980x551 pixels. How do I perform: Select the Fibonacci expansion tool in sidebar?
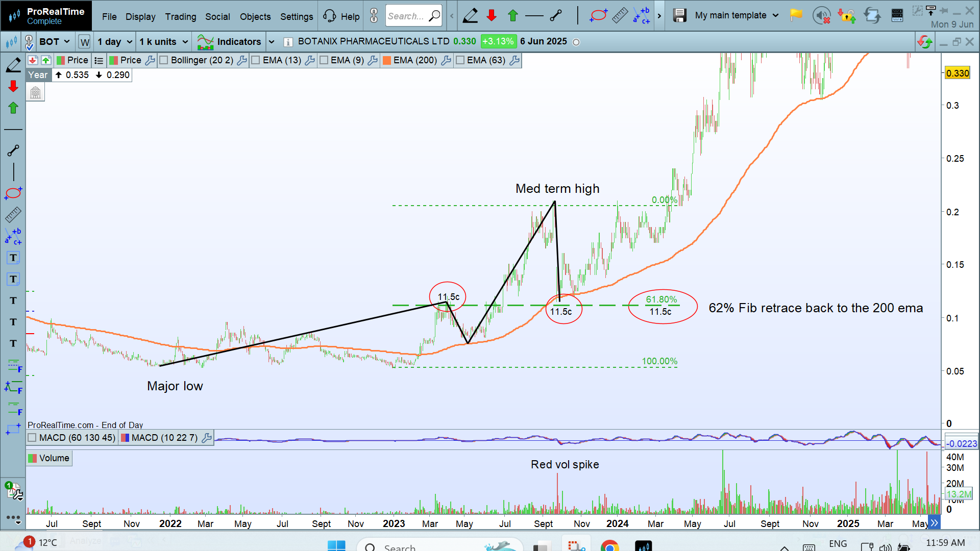13,387
